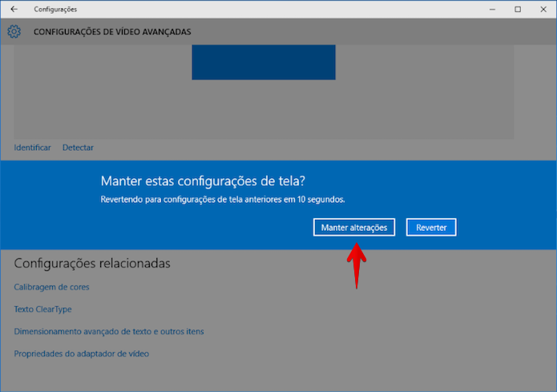The image size is (557, 392).
Task: Open Texto ClearType link
Action: 42,309
